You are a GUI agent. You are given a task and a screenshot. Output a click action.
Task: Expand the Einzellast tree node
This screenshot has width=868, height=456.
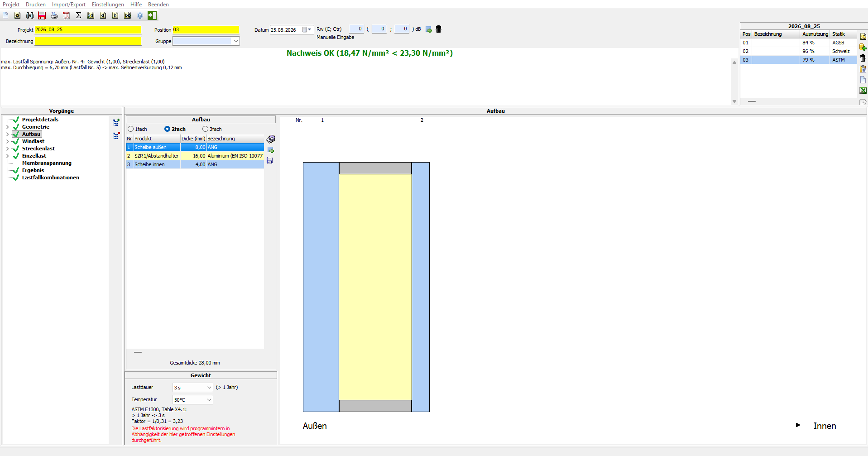coord(7,156)
